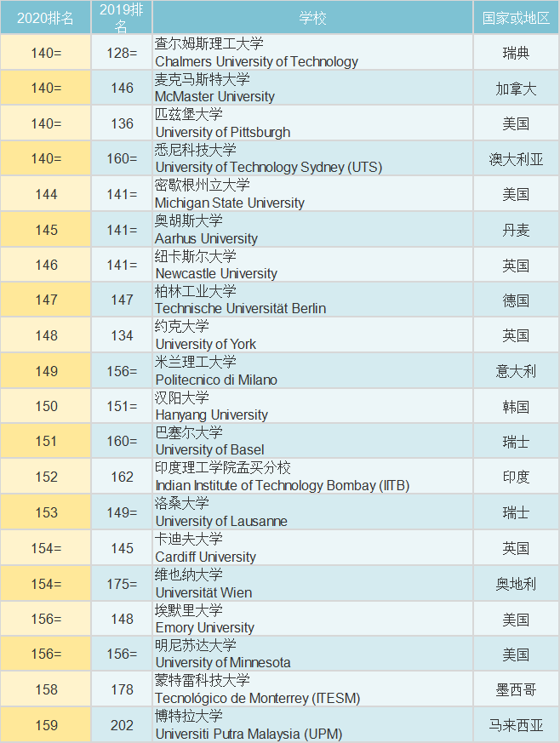Image resolution: width=560 pixels, height=743 pixels.
Task: Select Politecnico di Milano text
Action: pyautogui.click(x=216, y=380)
